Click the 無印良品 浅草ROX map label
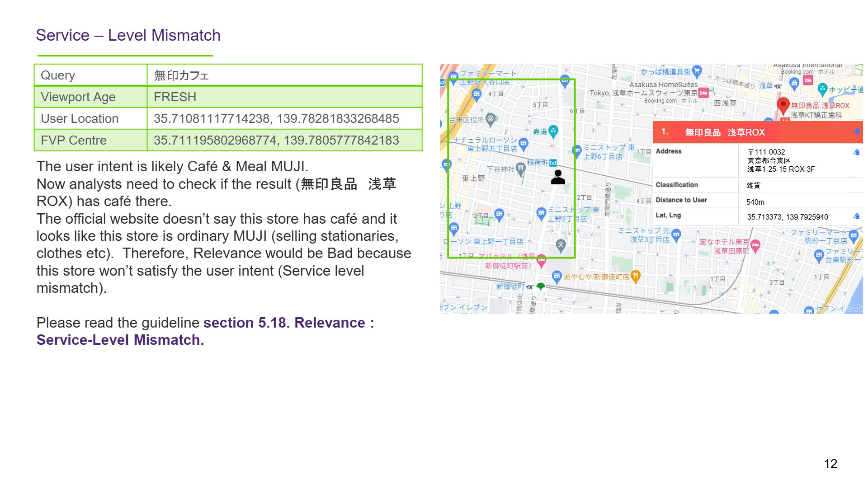 (820, 106)
